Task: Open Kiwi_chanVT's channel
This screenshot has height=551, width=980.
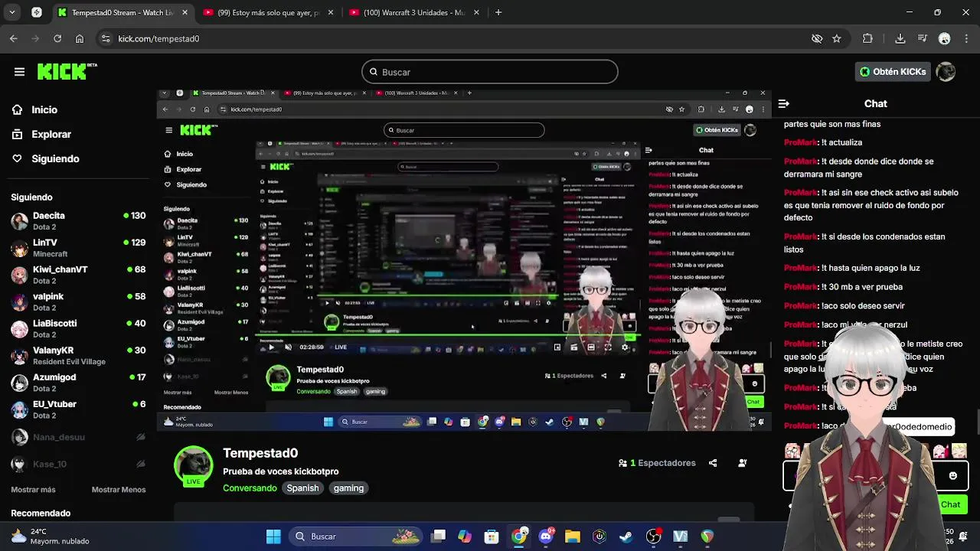Action: pos(77,275)
